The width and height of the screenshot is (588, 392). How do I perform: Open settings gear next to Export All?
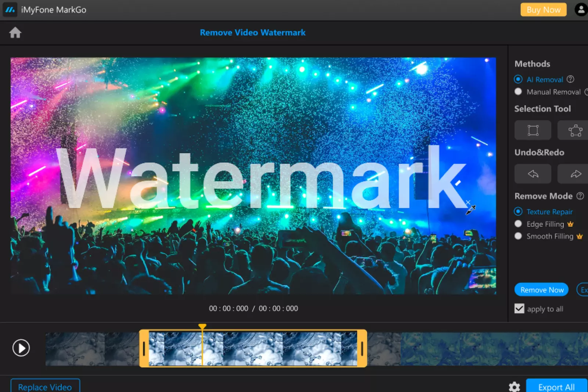click(514, 387)
